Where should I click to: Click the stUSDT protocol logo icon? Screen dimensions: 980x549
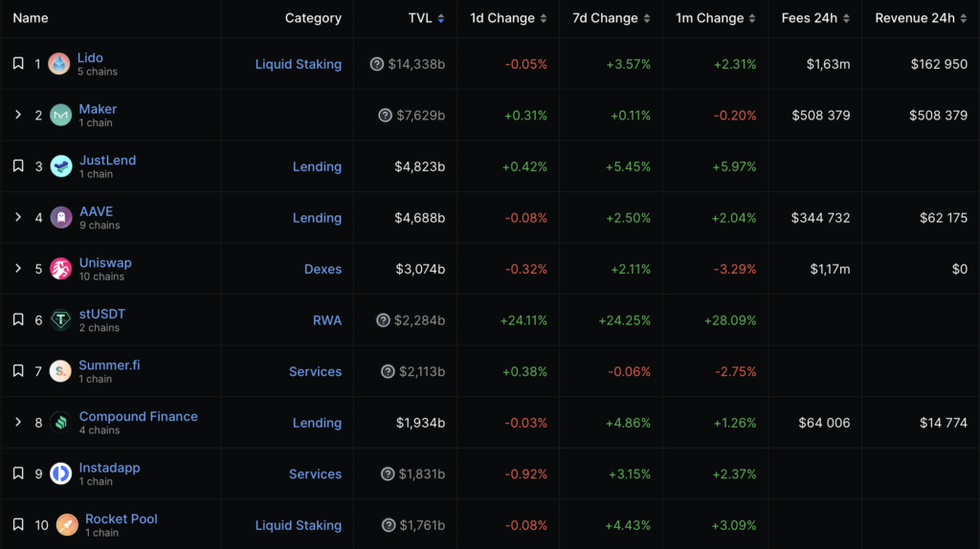pos(61,320)
